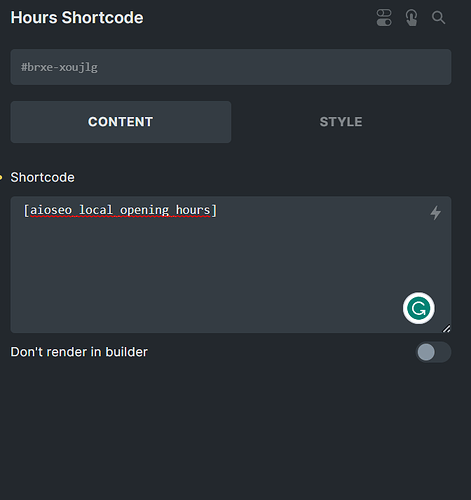Focus the #brxe-xoujlg element ID field
The height and width of the screenshot is (500, 471).
(231, 67)
